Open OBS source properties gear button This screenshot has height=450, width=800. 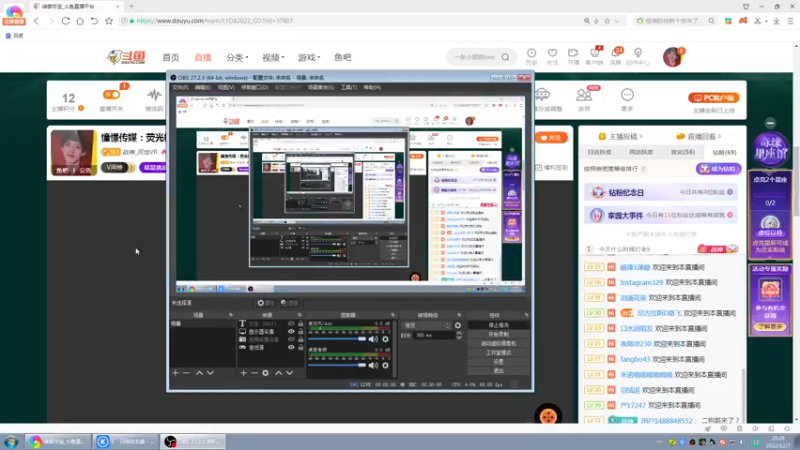(266, 303)
